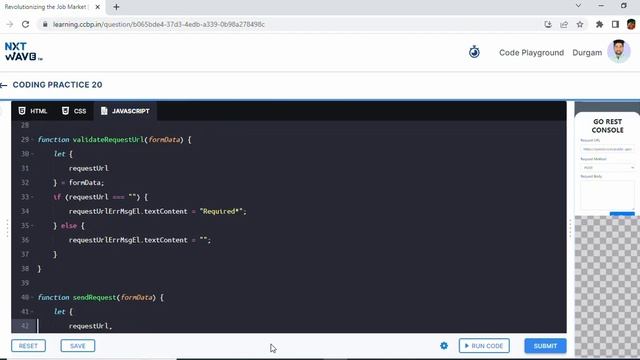
Task: Switch to the CSS tab
Action: click(74, 111)
